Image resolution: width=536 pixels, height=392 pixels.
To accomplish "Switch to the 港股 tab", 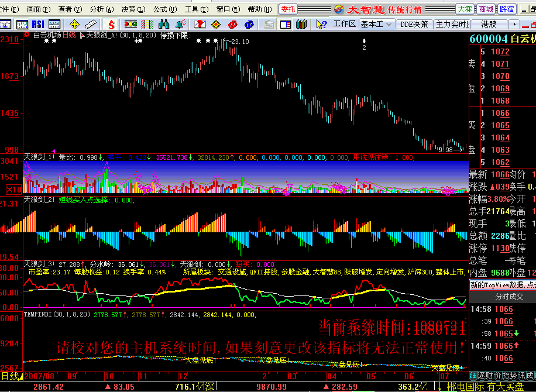I will 489,24.
